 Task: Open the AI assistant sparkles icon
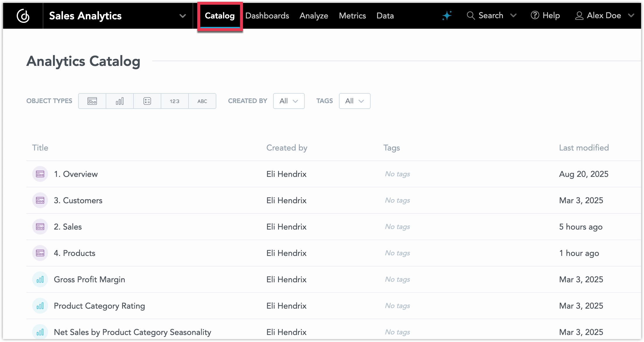[447, 16]
